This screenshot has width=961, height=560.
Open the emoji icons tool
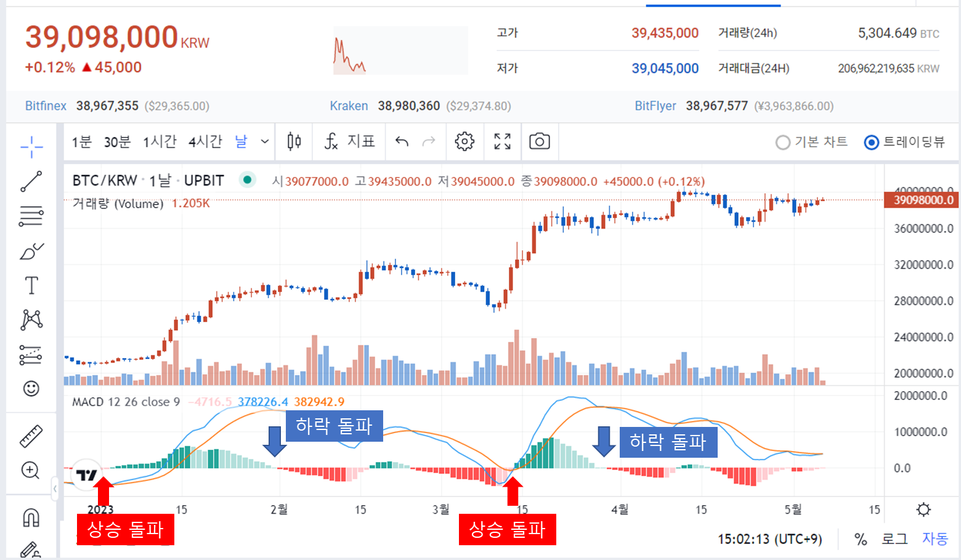(31, 388)
